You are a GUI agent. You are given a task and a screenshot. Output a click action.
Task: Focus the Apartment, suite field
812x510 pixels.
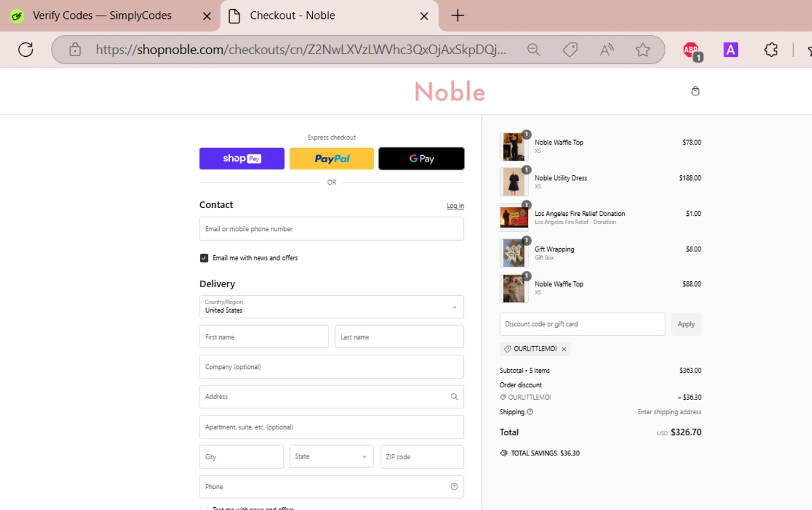pos(331,427)
